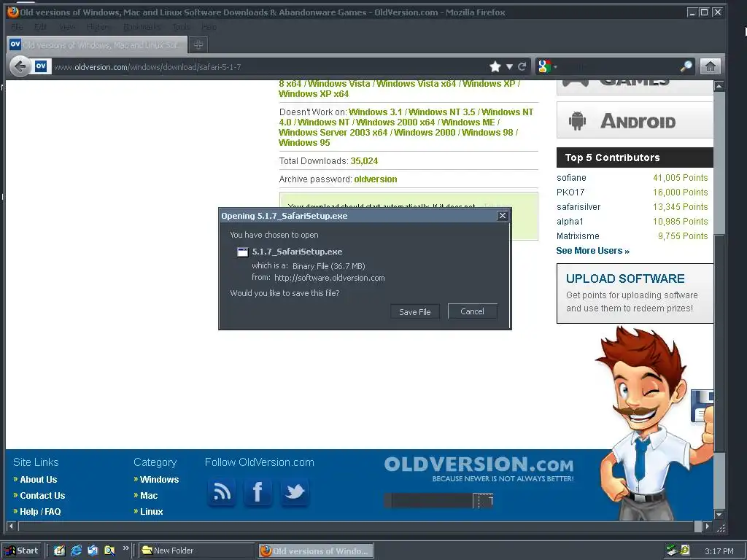
Task: Click the OV site identity icon in address bar
Action: coord(41,66)
